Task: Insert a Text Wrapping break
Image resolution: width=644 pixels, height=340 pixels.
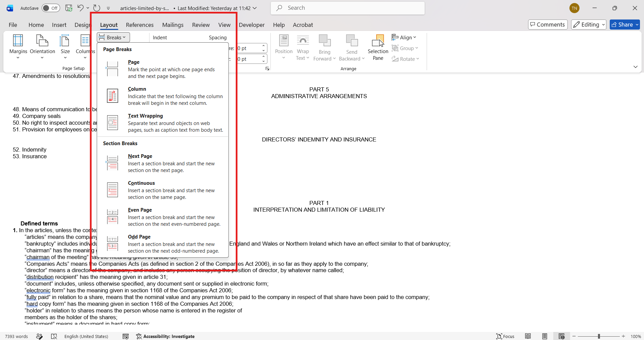Action: click(163, 123)
